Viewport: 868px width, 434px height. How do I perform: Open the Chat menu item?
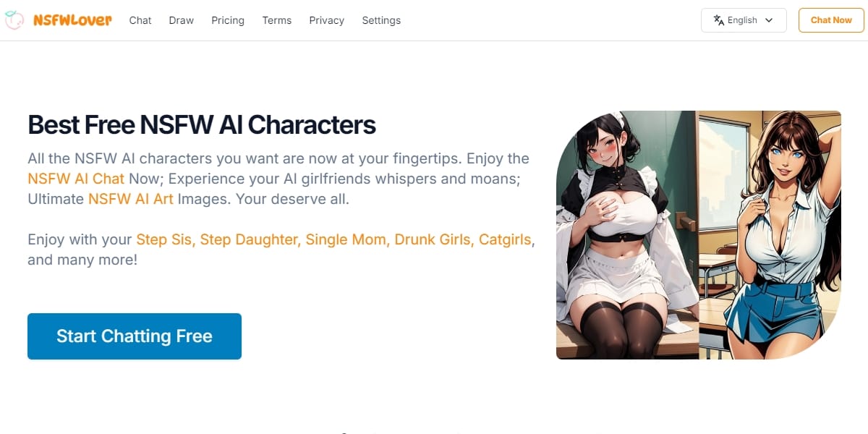(x=140, y=20)
